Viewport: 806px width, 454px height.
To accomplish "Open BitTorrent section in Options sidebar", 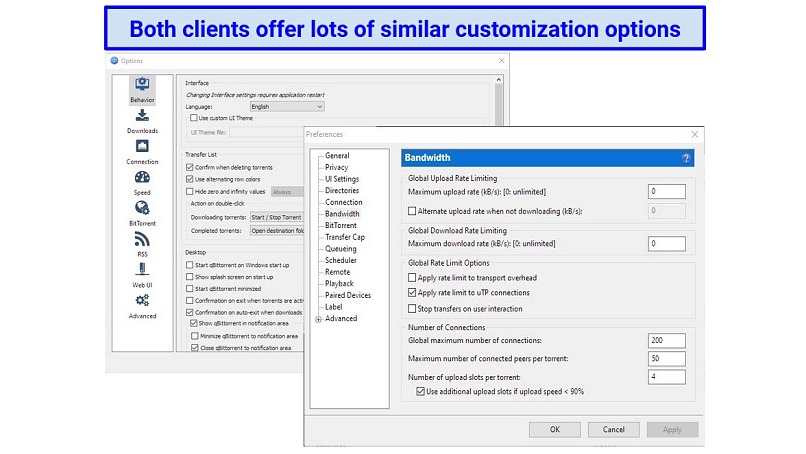I will point(142,214).
